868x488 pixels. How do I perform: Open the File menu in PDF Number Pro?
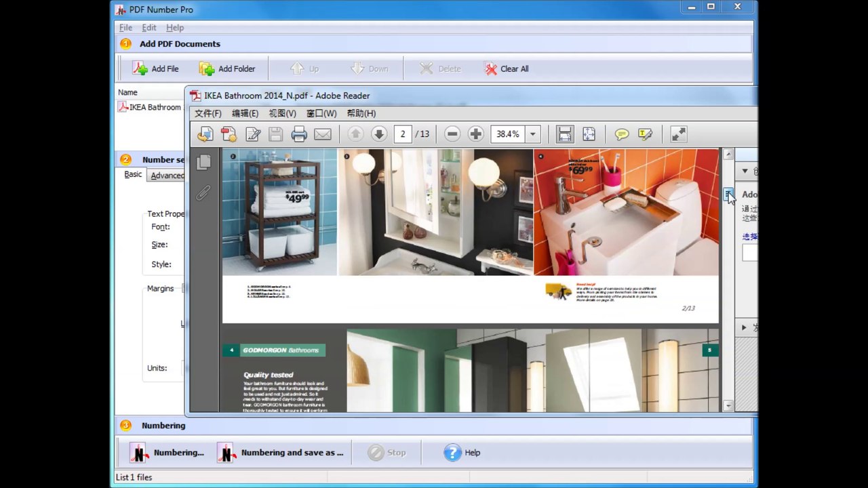[125, 28]
